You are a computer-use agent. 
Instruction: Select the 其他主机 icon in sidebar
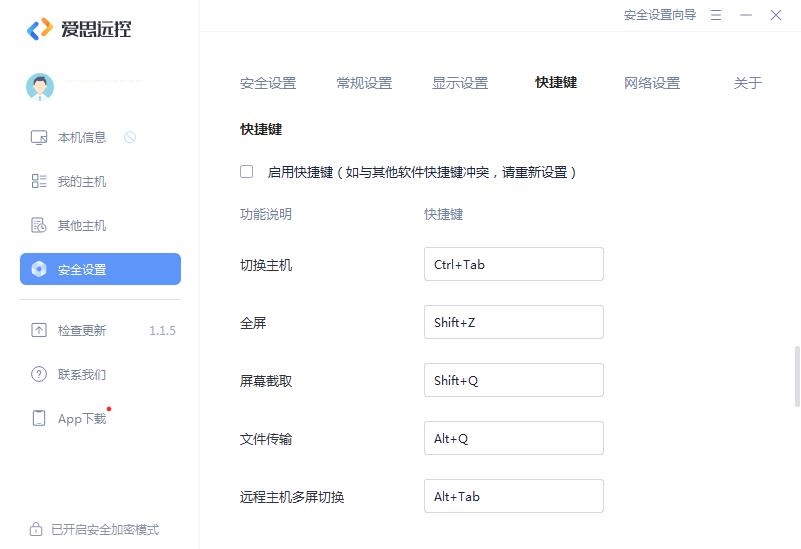tap(39, 225)
